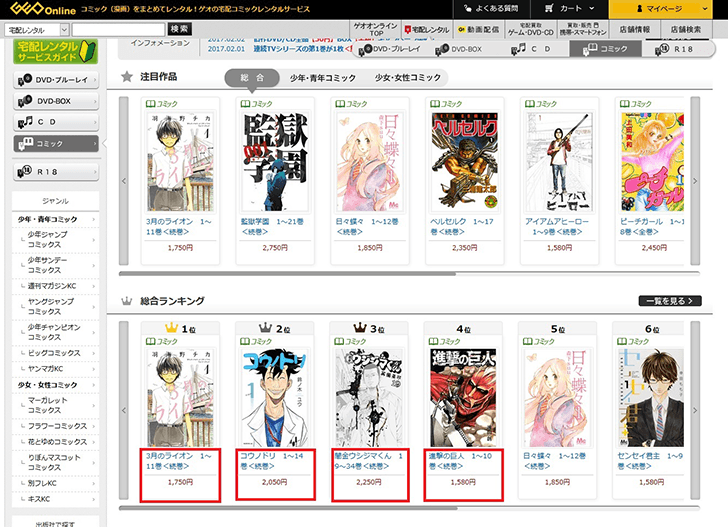Viewport: 728px width, 527px height.
Task: Open 携帯・スマートフォン 買取販売 nav item
Action: [583, 29]
